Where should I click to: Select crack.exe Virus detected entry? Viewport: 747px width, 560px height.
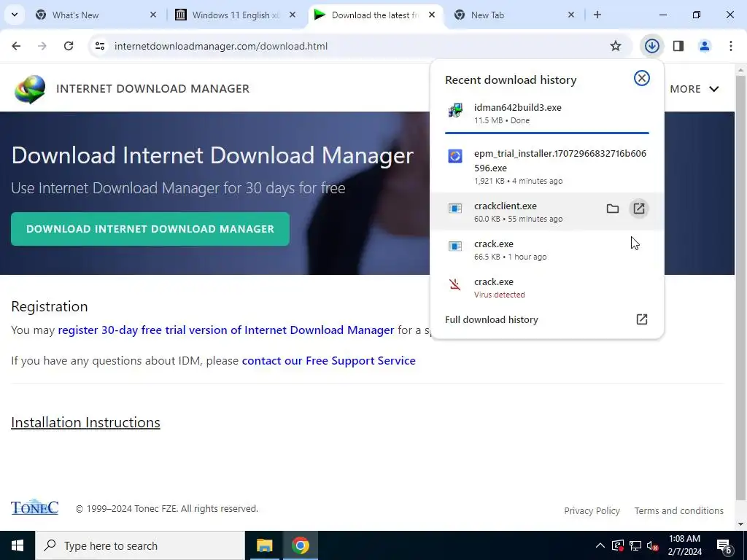coord(547,287)
